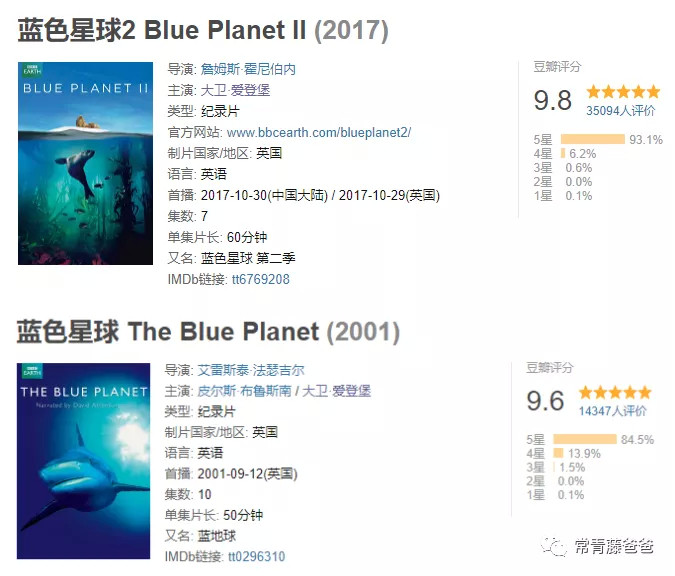Open the 14347人评价 ratings link

(x=612, y=411)
